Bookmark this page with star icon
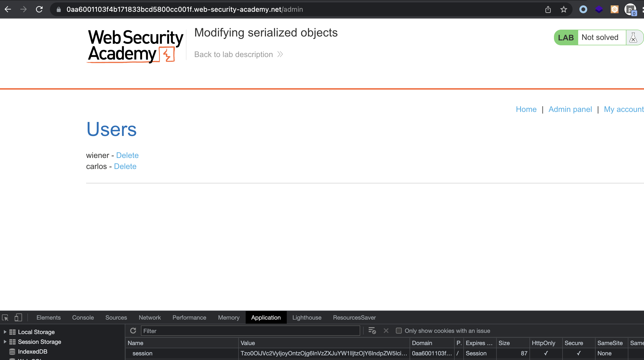Image resolution: width=644 pixels, height=360 pixels. pyautogui.click(x=563, y=10)
